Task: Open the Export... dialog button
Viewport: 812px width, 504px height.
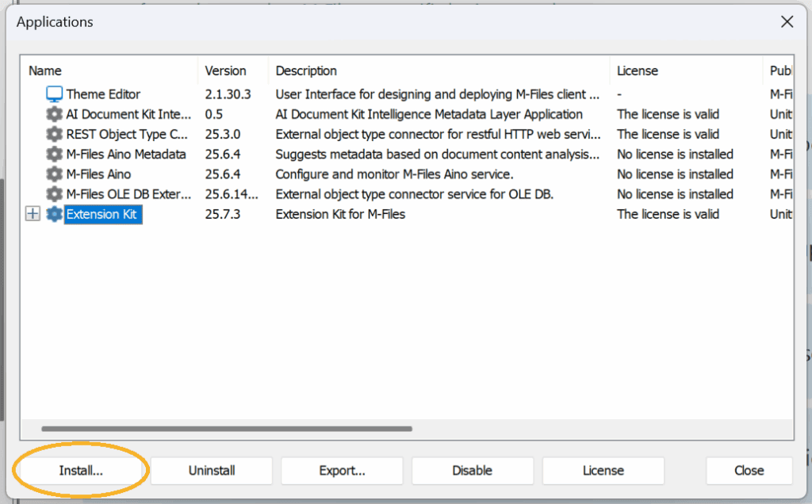Action: click(342, 471)
